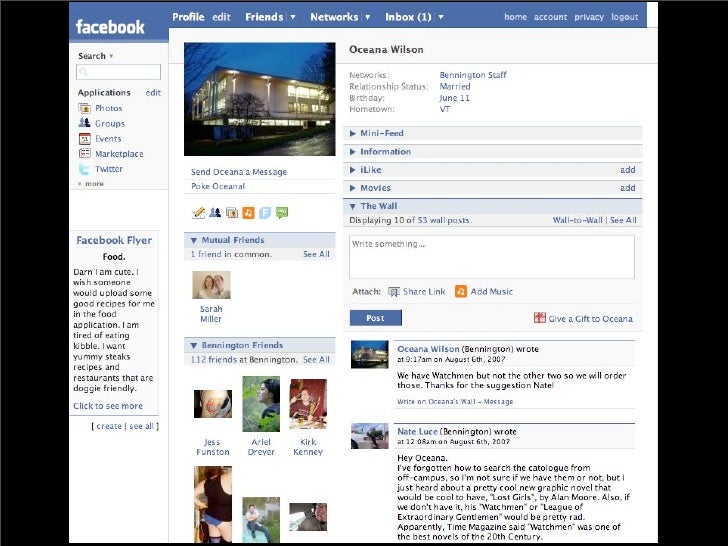This screenshot has width=728, height=546.
Task: Click the orange music note icon in icon row
Action: point(248,213)
